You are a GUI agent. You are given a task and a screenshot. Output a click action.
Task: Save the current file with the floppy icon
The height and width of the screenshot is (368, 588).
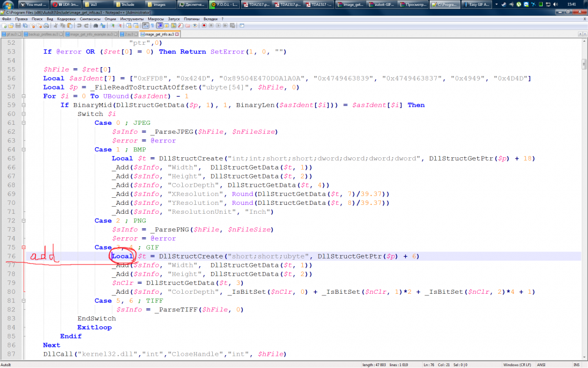18,25
